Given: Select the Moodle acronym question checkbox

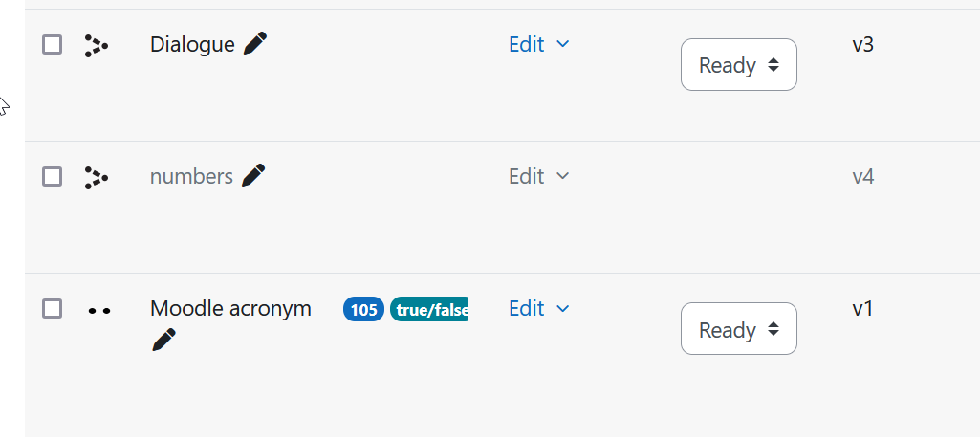Looking at the screenshot, I should (x=52, y=308).
